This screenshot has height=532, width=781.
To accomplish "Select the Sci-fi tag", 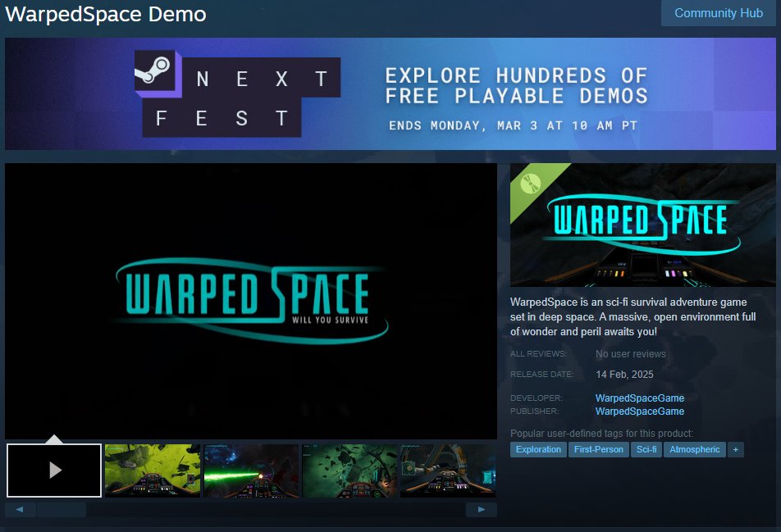I will [646, 449].
